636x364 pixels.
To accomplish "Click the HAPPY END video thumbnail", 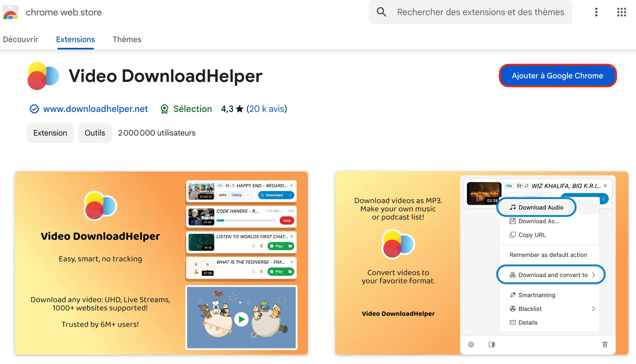I will (201, 191).
